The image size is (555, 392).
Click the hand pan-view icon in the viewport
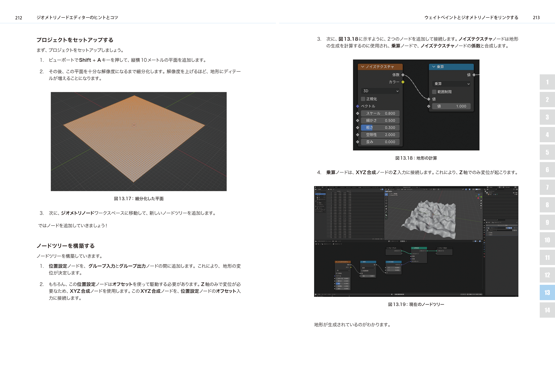click(x=481, y=203)
